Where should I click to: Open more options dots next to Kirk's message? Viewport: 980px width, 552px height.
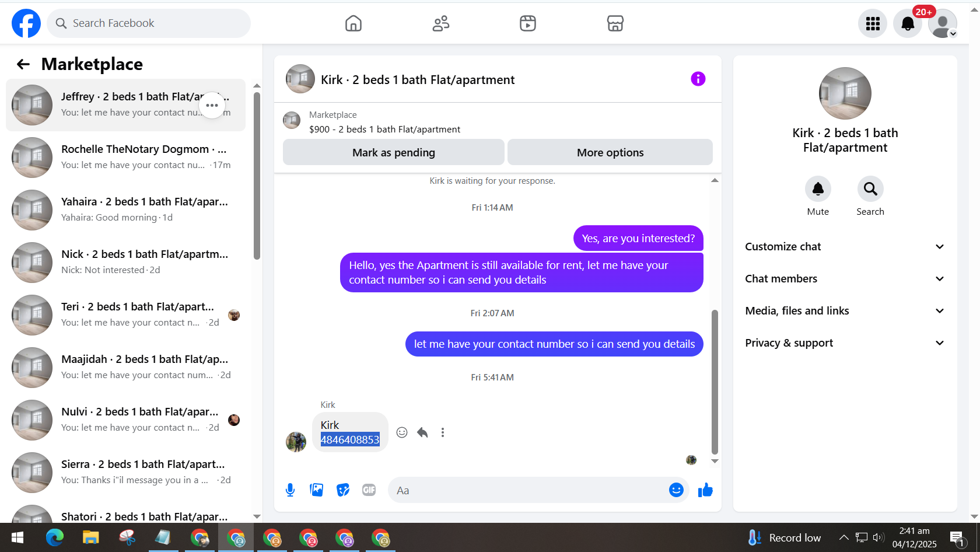[443, 432]
